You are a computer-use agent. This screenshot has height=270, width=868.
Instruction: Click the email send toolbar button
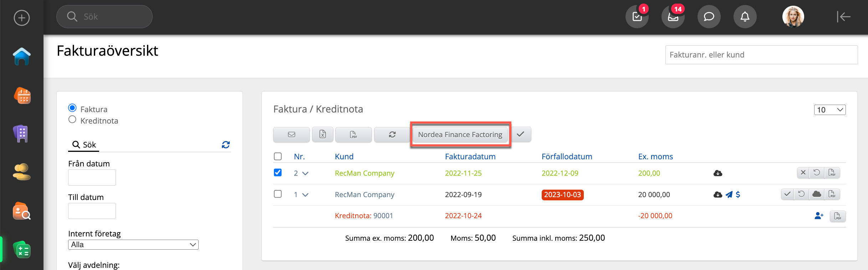pos(291,135)
